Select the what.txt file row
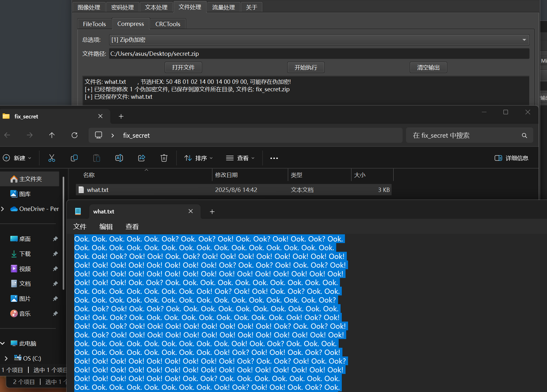 [x=234, y=190]
